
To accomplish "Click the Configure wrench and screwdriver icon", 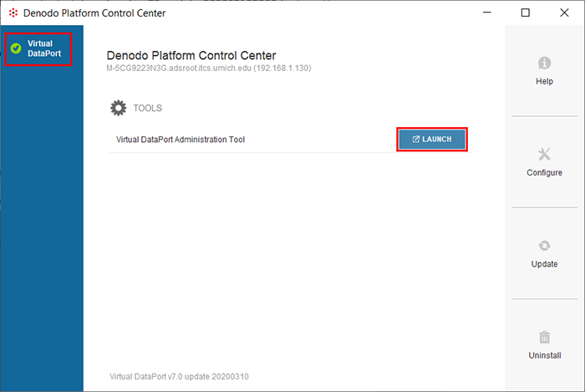I will [544, 155].
